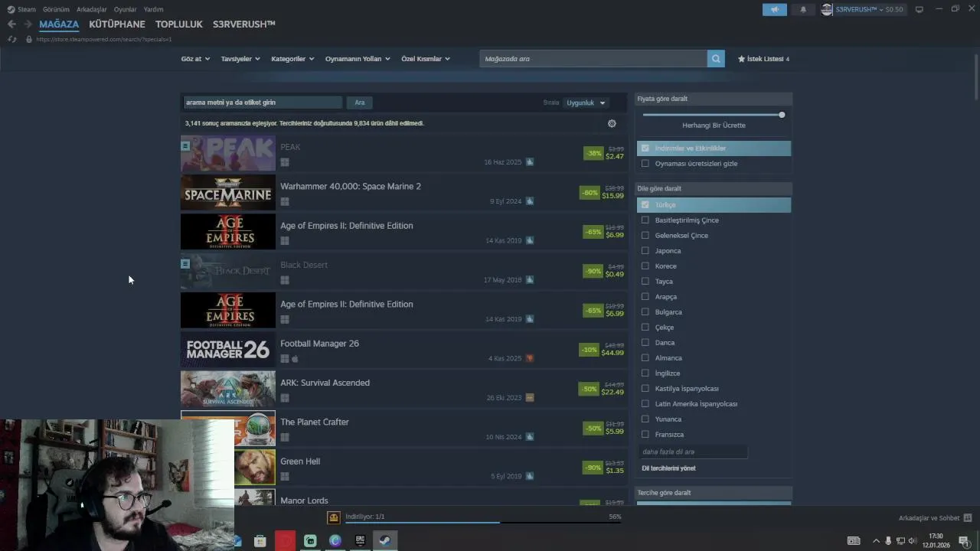Image resolution: width=980 pixels, height=551 pixels.
Task: Click the Windows icon under The Planet Crafter
Action: click(285, 437)
